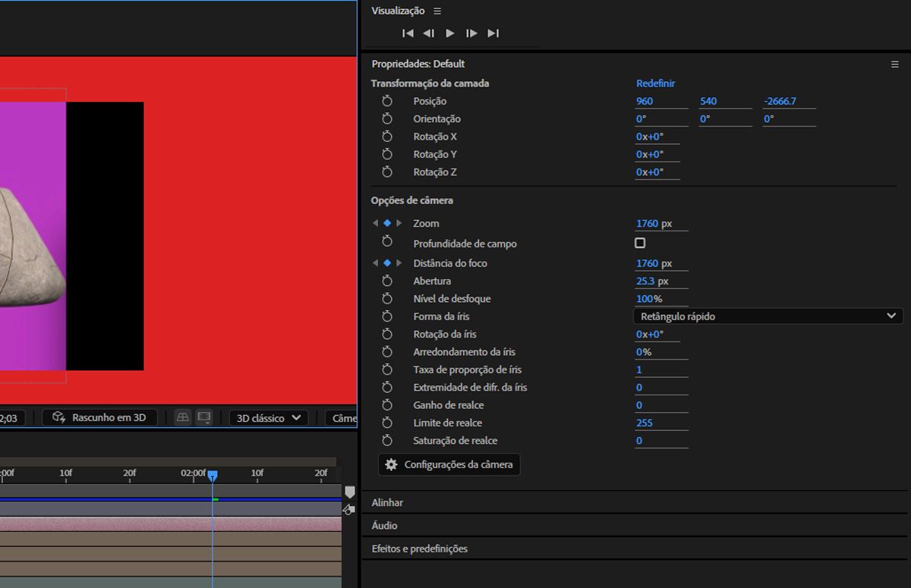
Task: Open Configurações da câmera button
Action: [449, 464]
